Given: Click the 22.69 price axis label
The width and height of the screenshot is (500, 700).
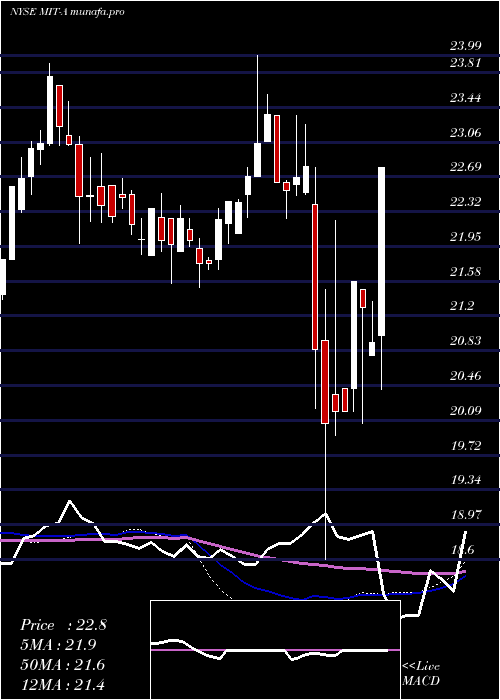Looking at the screenshot, I should click(465, 167).
